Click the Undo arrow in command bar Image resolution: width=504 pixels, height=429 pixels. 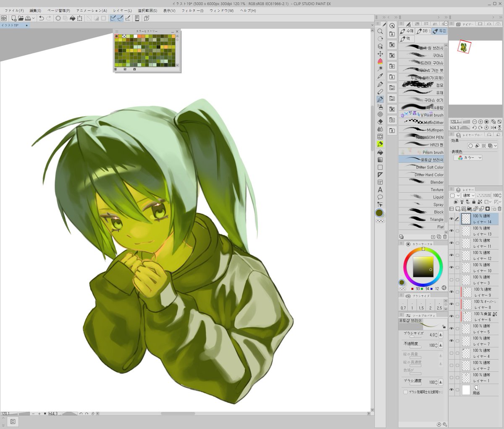pyautogui.click(x=41, y=18)
